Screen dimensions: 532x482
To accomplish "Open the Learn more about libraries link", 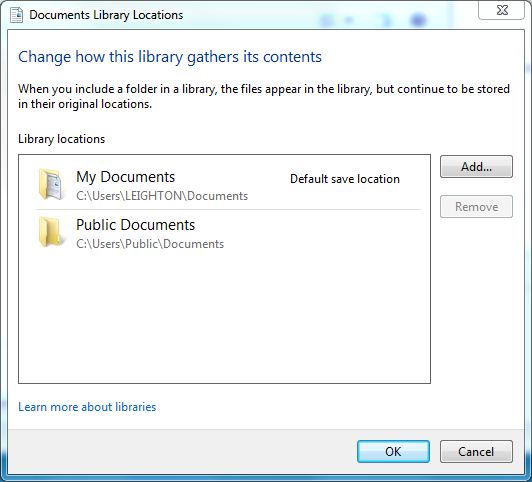I will pos(87,407).
